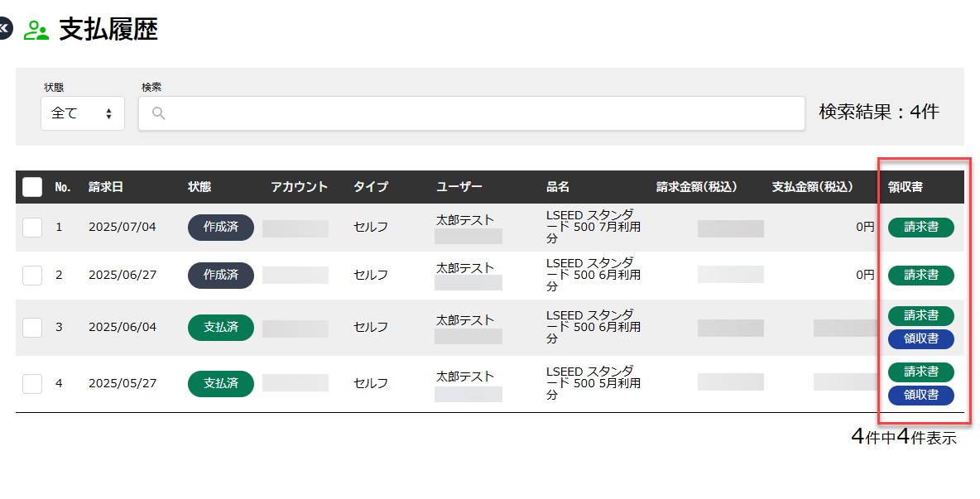Click the 作成済 status badge in row 1
The image size is (980, 499).
220,227
